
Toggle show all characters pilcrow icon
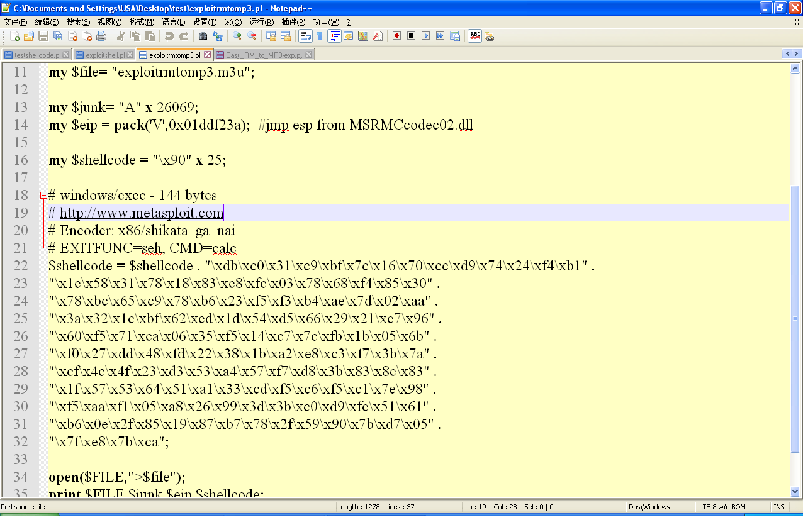(x=320, y=36)
